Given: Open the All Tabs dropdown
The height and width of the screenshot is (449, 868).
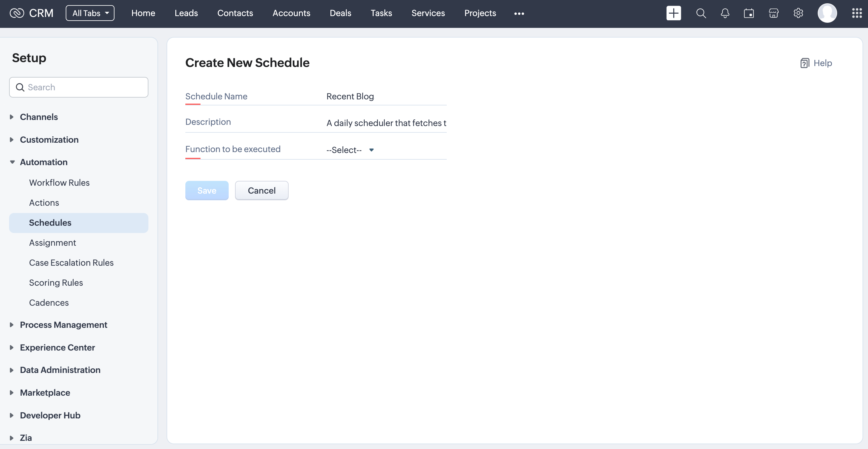Looking at the screenshot, I should pos(90,13).
